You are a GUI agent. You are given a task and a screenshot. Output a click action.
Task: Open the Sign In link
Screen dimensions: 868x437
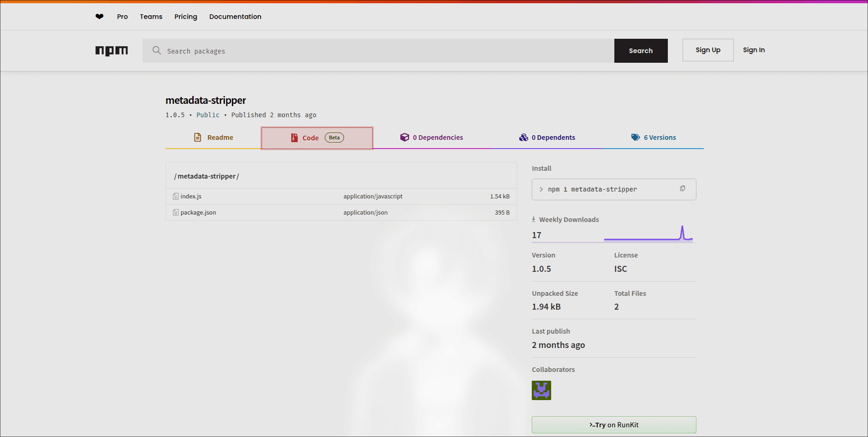pos(754,50)
